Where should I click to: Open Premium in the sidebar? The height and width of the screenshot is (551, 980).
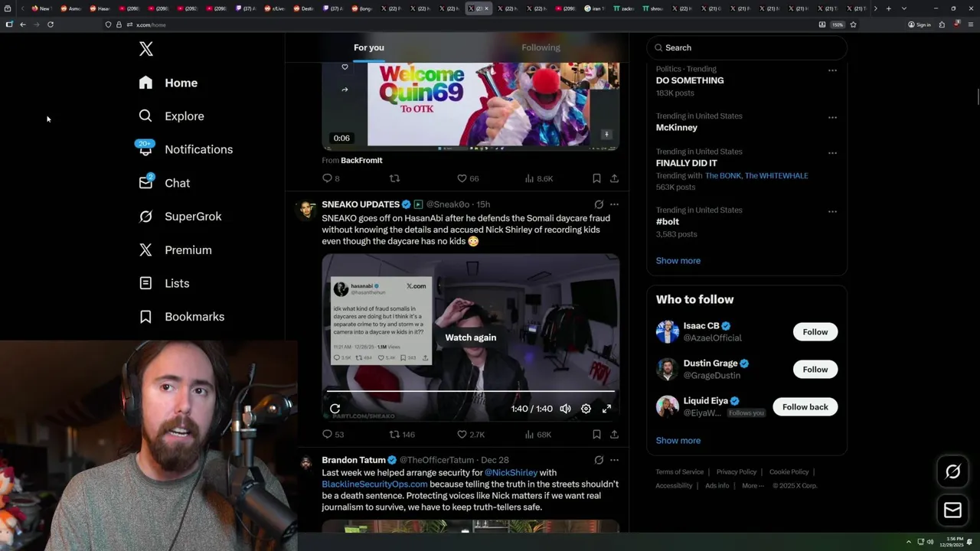[175, 250]
